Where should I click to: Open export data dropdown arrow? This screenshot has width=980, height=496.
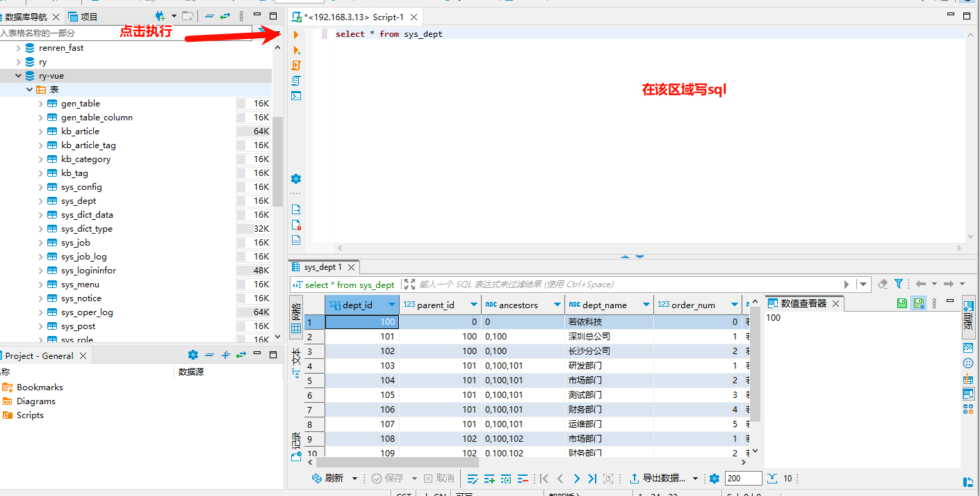click(x=695, y=479)
